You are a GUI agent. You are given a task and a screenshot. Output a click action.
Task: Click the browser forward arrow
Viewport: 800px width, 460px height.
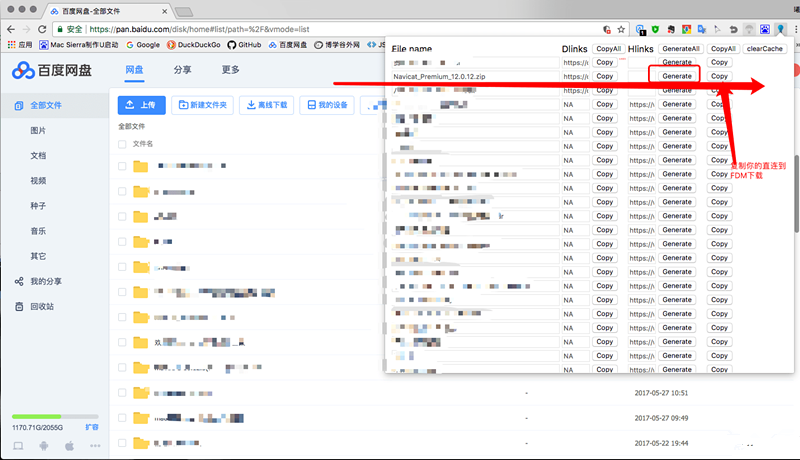coord(27,30)
